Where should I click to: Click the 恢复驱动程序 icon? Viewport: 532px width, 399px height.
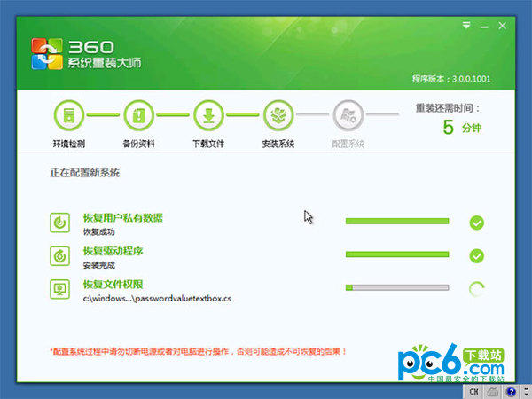point(59,256)
